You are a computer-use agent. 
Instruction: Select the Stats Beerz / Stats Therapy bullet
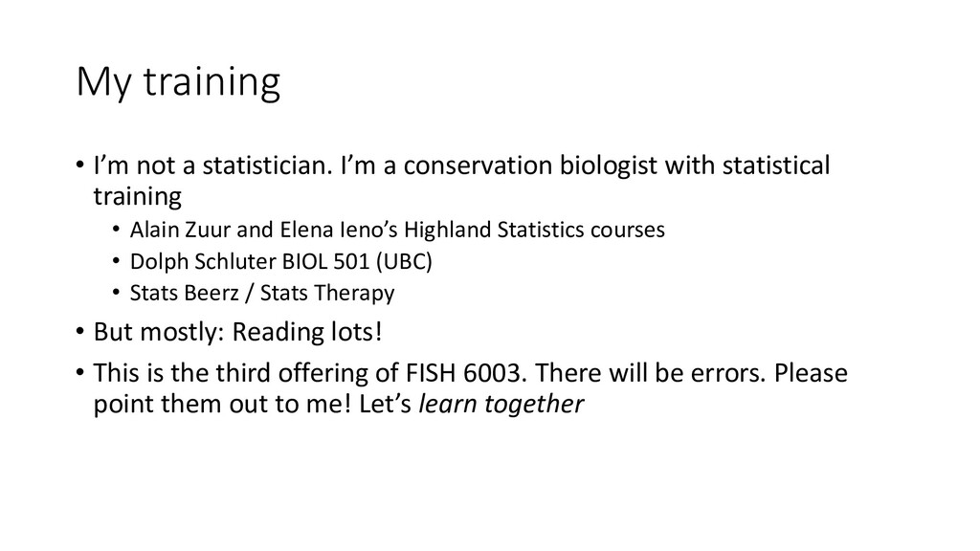point(262,293)
